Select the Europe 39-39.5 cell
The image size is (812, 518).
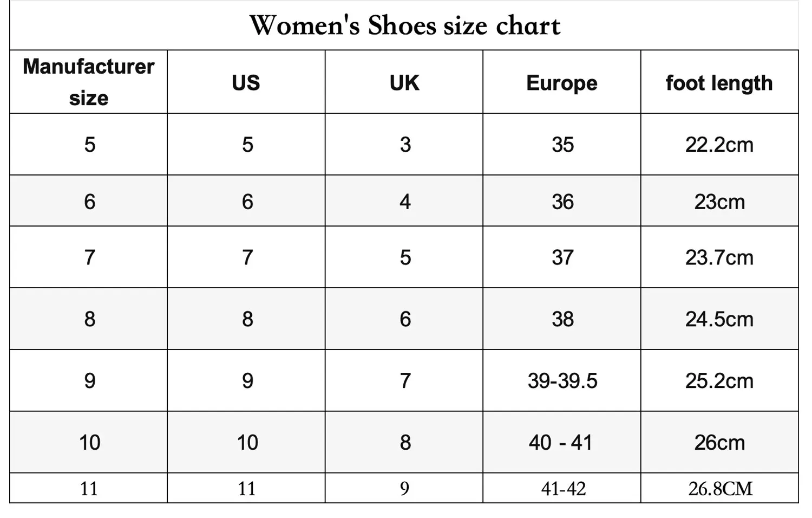[562, 381]
